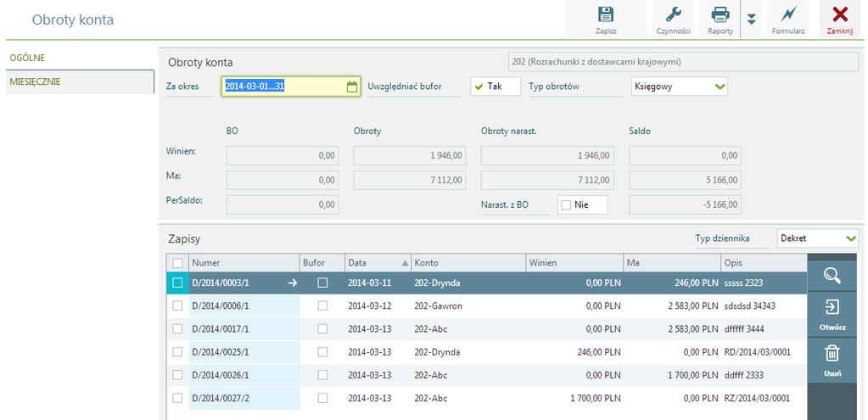Click account cell 202-Gawron
Screen dimensions: 868x420
pos(438,306)
